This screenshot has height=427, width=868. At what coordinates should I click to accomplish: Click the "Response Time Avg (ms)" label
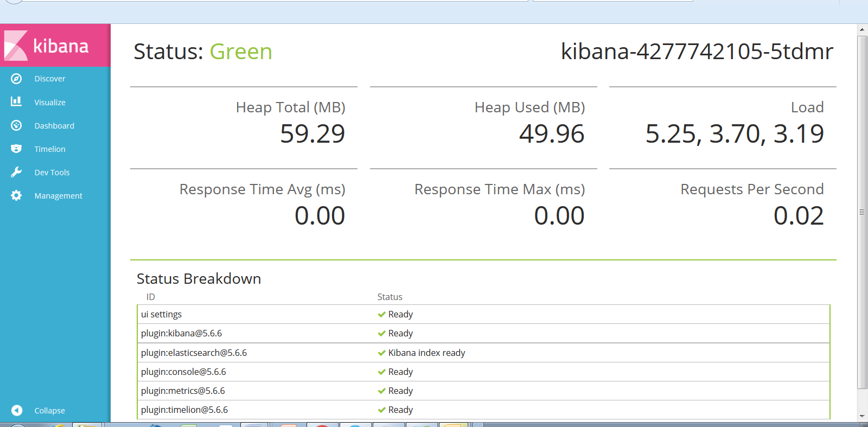pyautogui.click(x=263, y=189)
